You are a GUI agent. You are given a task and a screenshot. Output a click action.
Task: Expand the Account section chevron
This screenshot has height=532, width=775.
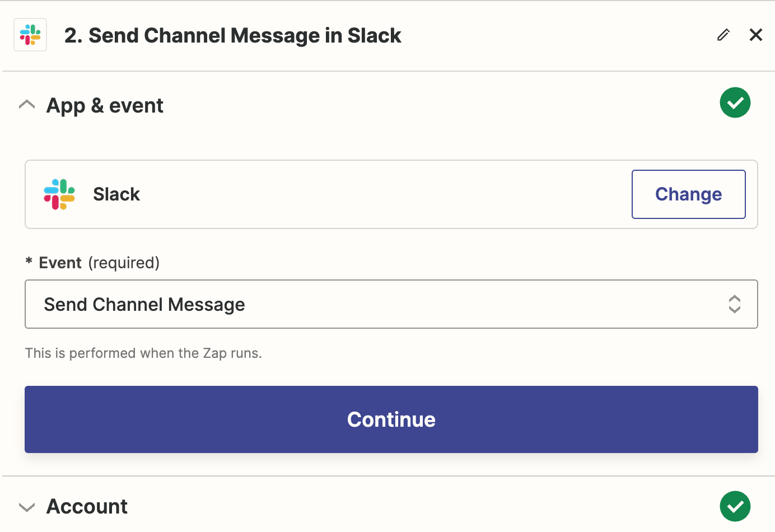click(27, 507)
